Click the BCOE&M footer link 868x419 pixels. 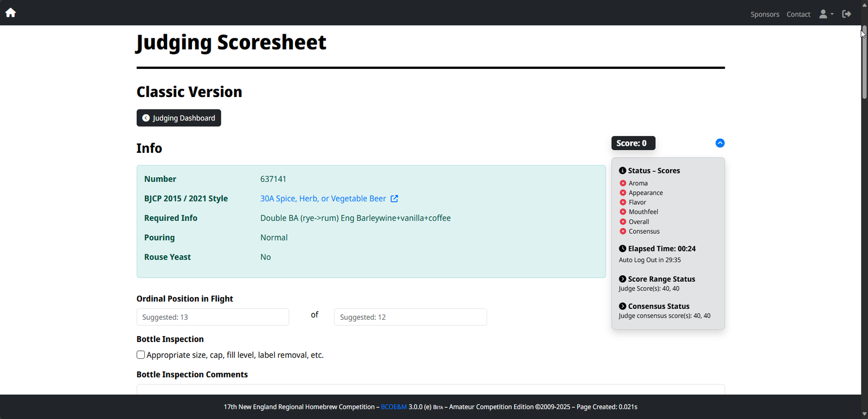[x=393, y=407]
